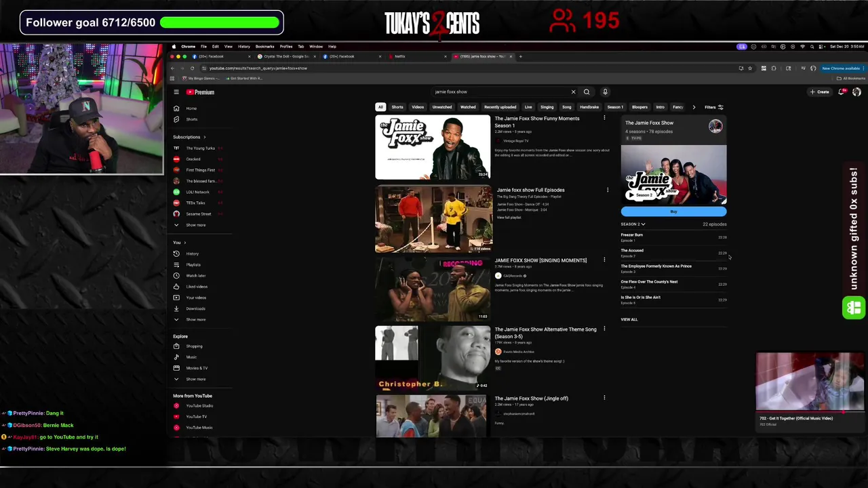This screenshot has height=488, width=868.
Task: Click the macOS Apple menu
Action: (174, 47)
